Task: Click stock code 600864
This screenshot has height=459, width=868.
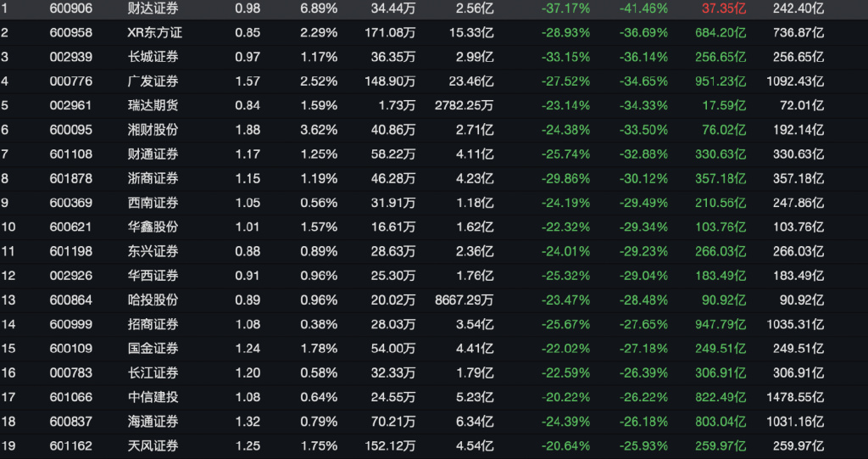Action: (71, 299)
